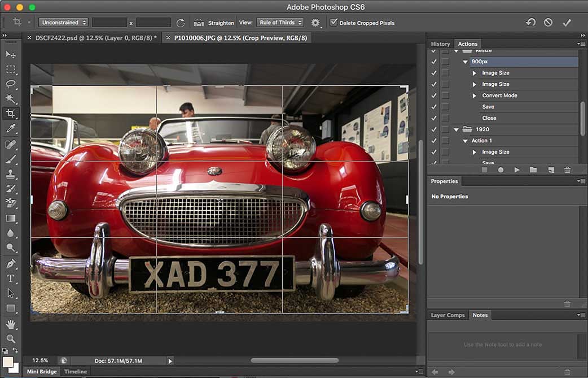Open the Layer Comps tab

[447, 315]
